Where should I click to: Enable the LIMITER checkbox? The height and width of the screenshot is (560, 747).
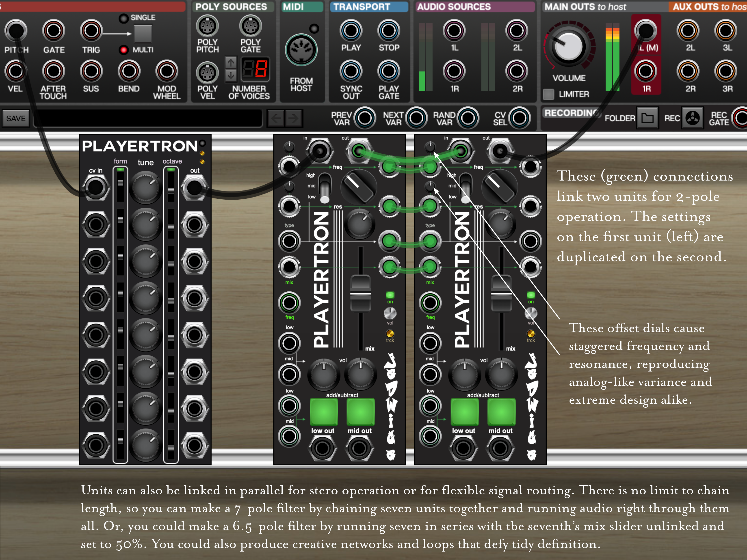point(548,94)
